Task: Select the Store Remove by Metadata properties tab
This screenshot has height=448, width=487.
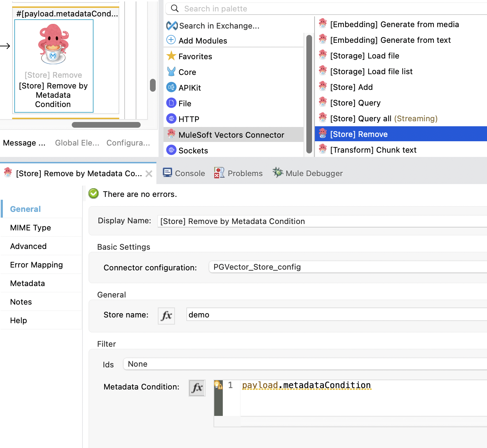Action: pos(79,173)
